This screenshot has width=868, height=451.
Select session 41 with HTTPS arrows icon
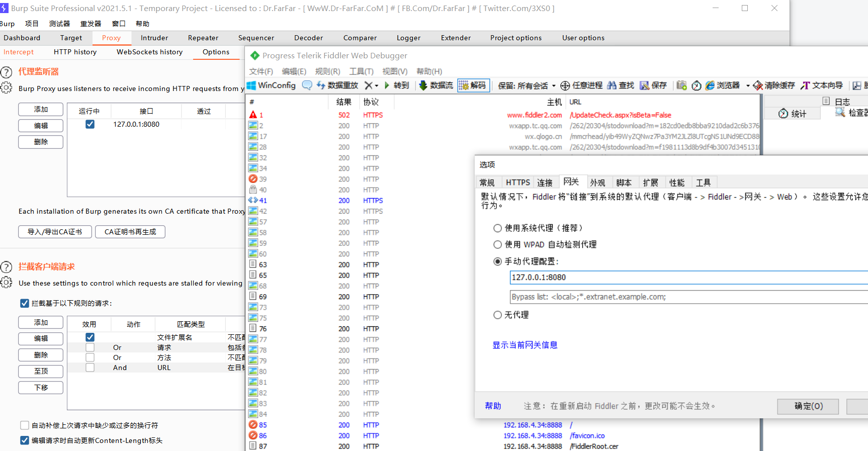coord(503,200)
